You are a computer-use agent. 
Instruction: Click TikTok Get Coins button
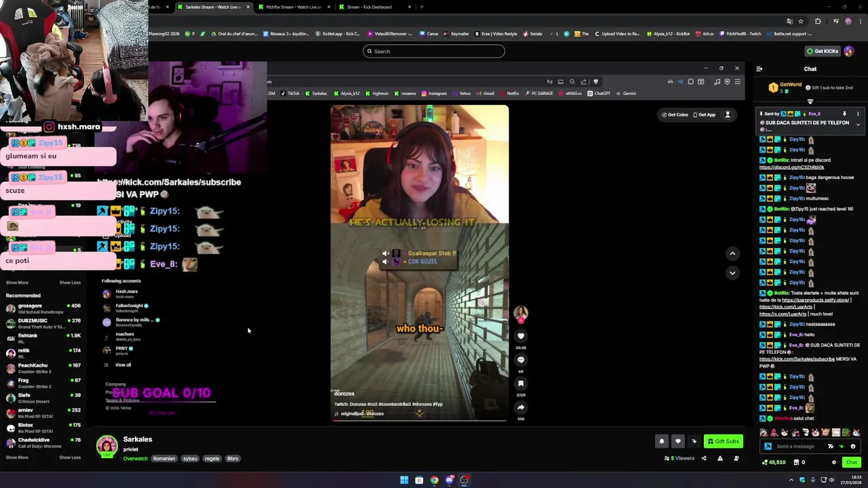[675, 115]
